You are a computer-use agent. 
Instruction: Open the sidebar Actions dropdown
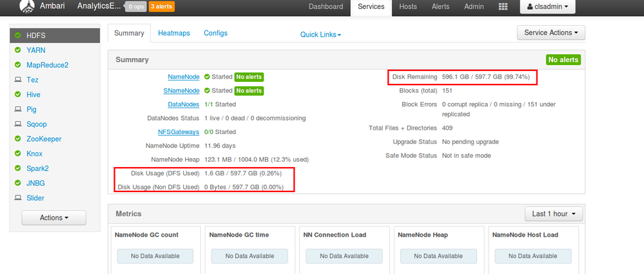point(54,218)
